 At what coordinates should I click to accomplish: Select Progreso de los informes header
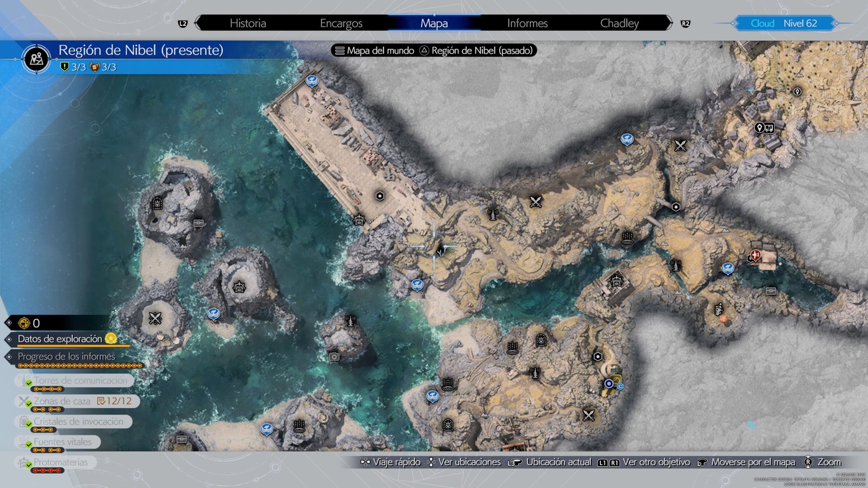(x=66, y=356)
